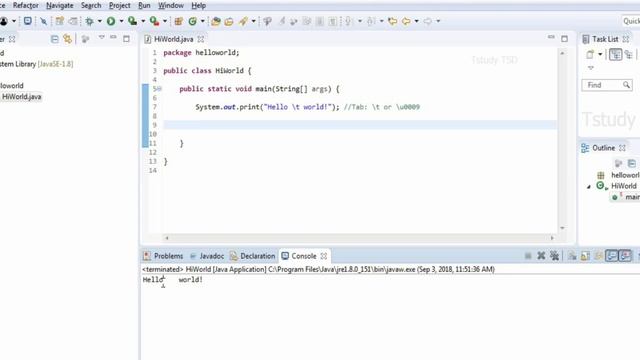Toggle Link with Editor in Package Explorer
Image resolution: width=640 pixels, height=360 pixels.
[67, 39]
